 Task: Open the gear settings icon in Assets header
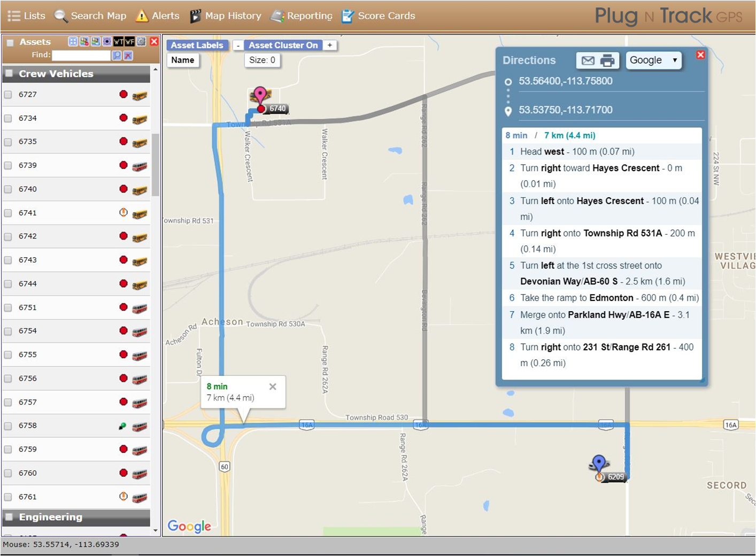(x=141, y=41)
